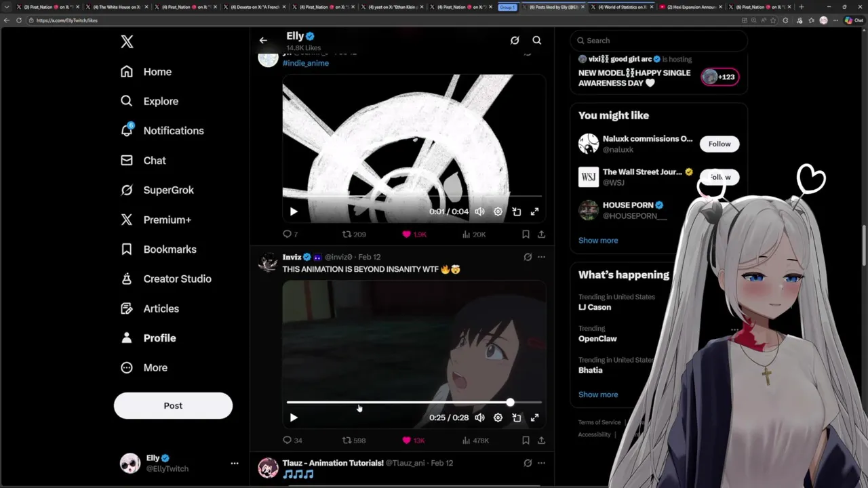This screenshot has height=488, width=868.
Task: Repost the post with 209 reposts
Action: 354,235
